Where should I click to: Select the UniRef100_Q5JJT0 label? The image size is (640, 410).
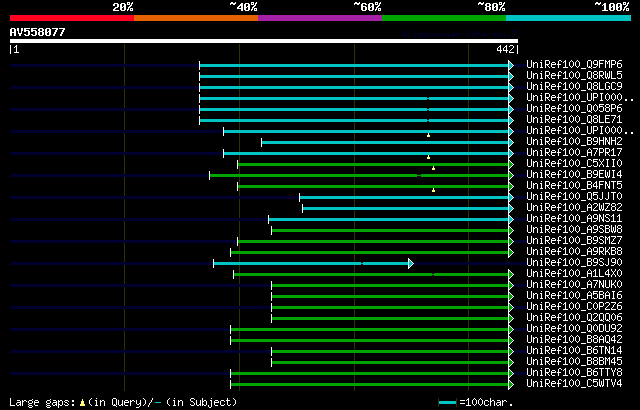pyautogui.click(x=574, y=197)
